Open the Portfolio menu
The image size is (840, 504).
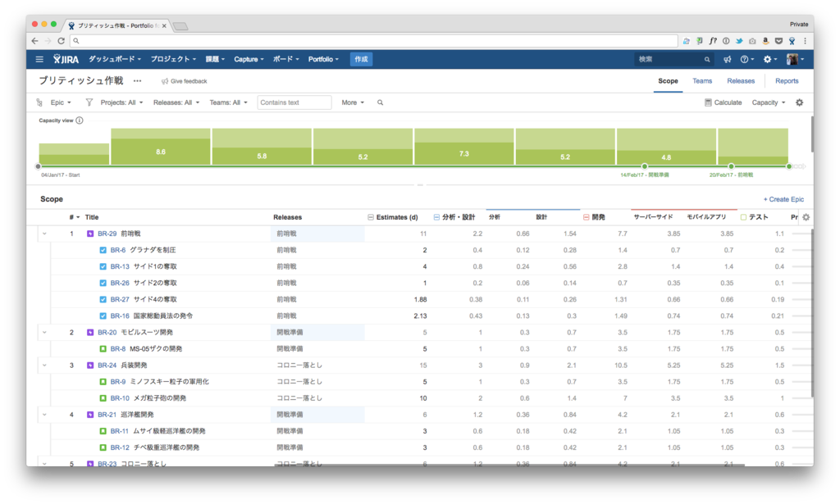tap(323, 59)
